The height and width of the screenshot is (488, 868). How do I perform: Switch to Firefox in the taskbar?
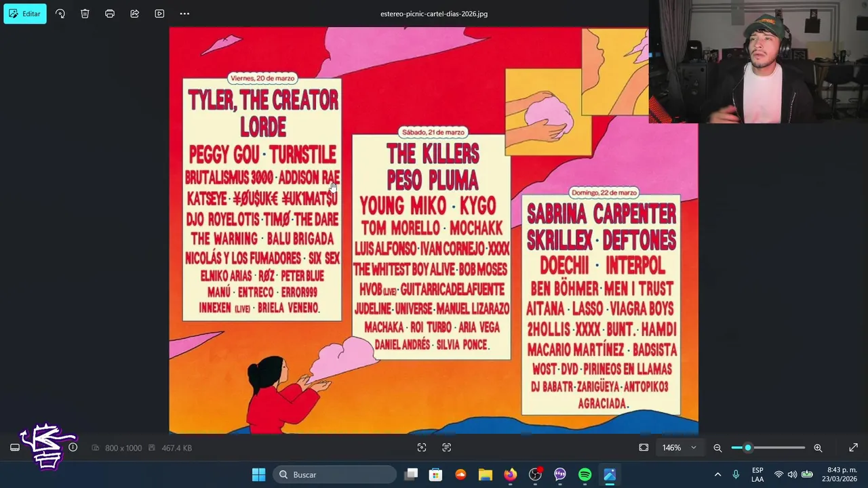point(510,474)
